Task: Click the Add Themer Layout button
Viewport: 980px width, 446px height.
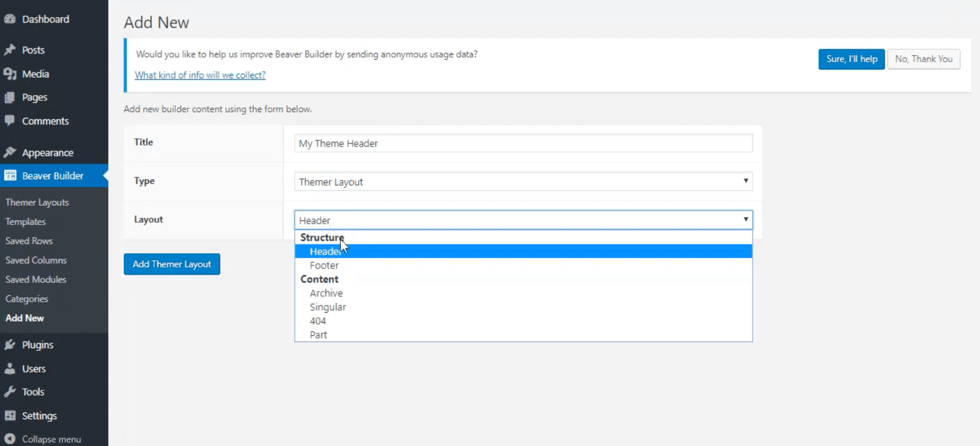Action: tap(172, 264)
